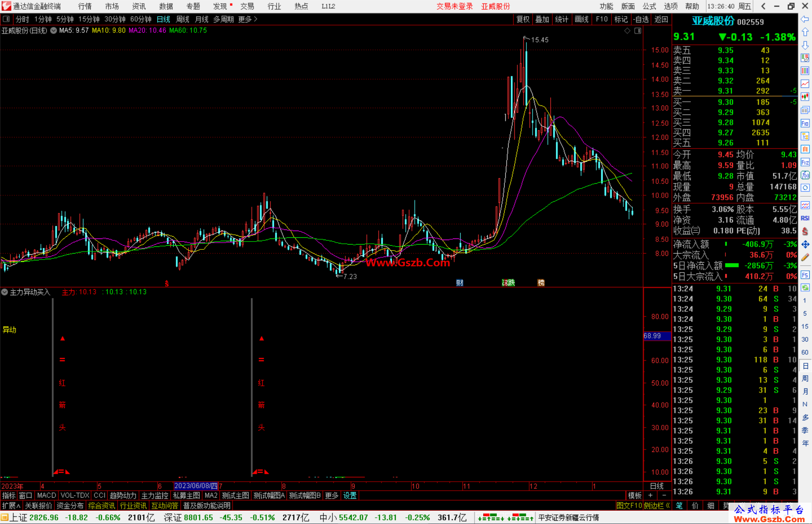Toggle the 主力异动买入 indicator collapse circle
Image resolution: width=812 pixels, height=524 pixels.
(x=5, y=292)
